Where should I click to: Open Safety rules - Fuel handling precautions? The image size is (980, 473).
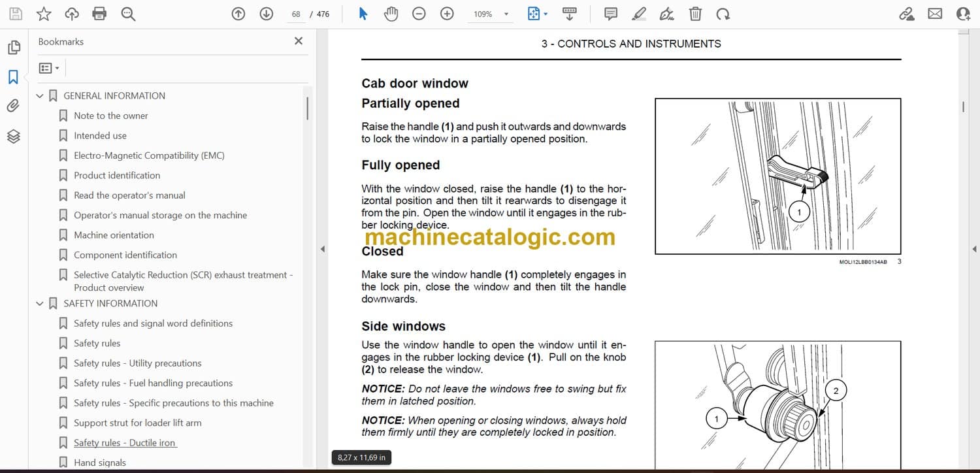tap(154, 383)
